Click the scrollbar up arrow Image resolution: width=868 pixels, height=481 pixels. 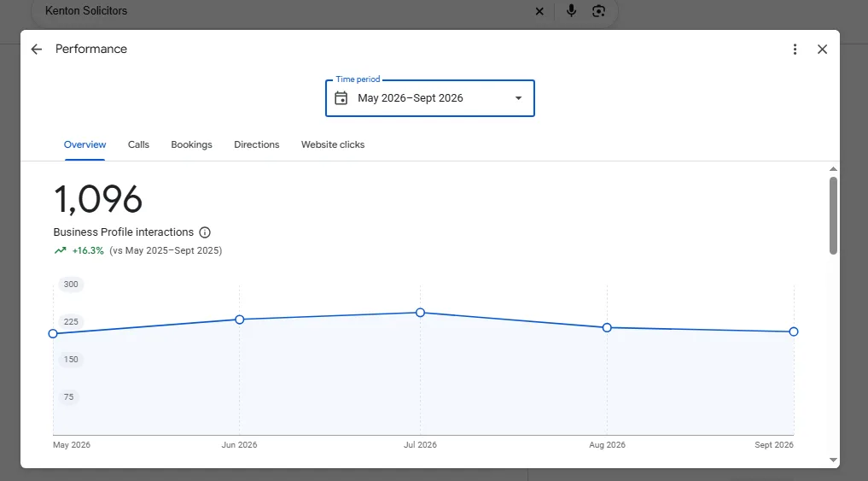(833, 169)
